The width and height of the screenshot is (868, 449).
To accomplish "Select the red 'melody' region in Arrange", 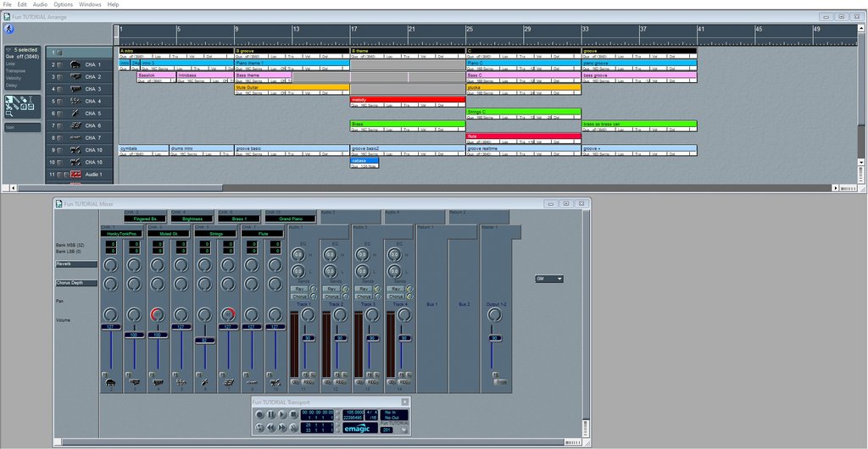I will (x=408, y=99).
